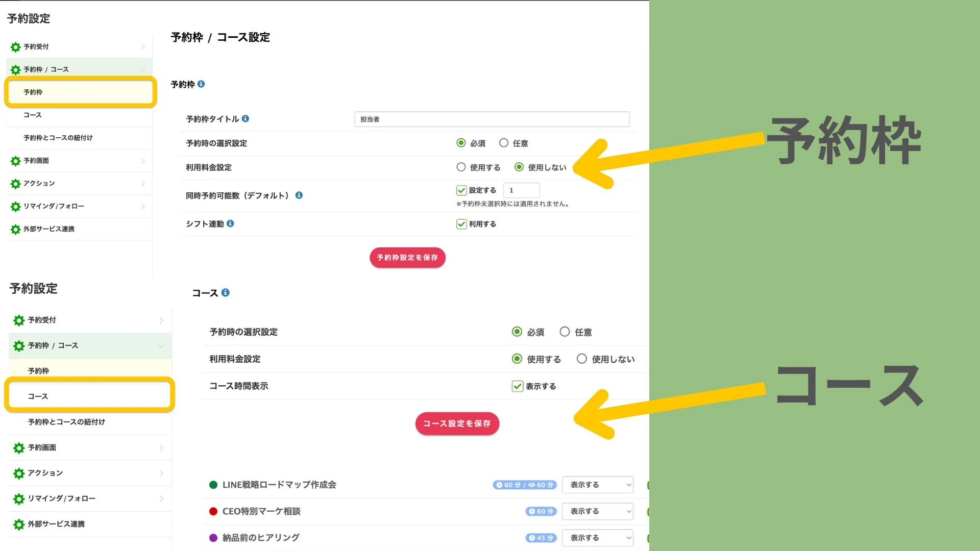Viewport: 980px width, 551px height.
Task: Click purple color dot of 納品前のヒアリング
Action: click(213, 538)
